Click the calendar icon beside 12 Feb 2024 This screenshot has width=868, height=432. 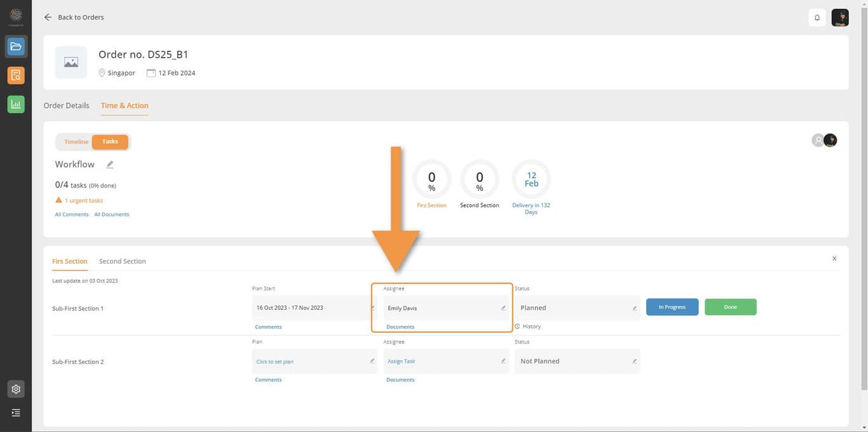tap(151, 73)
